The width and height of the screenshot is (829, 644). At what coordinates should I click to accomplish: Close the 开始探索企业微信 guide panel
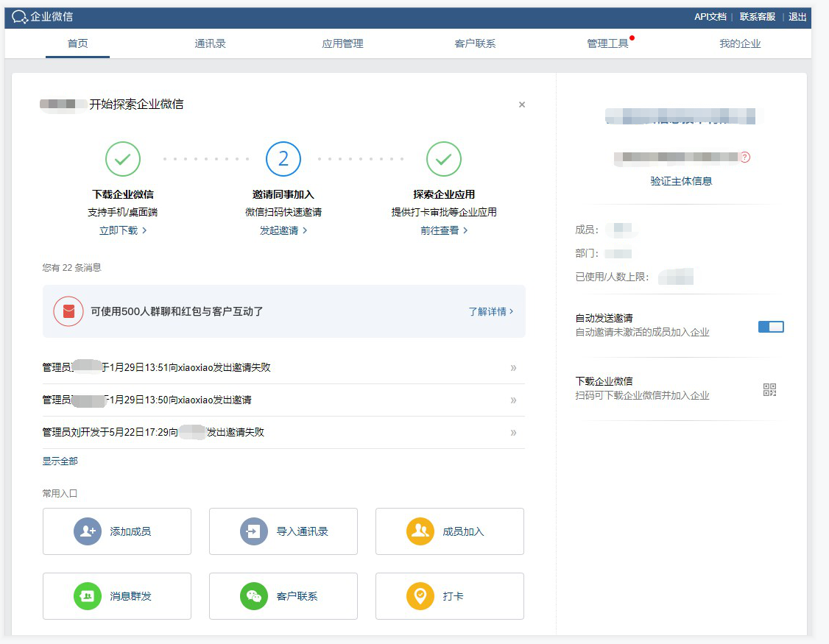point(522,105)
